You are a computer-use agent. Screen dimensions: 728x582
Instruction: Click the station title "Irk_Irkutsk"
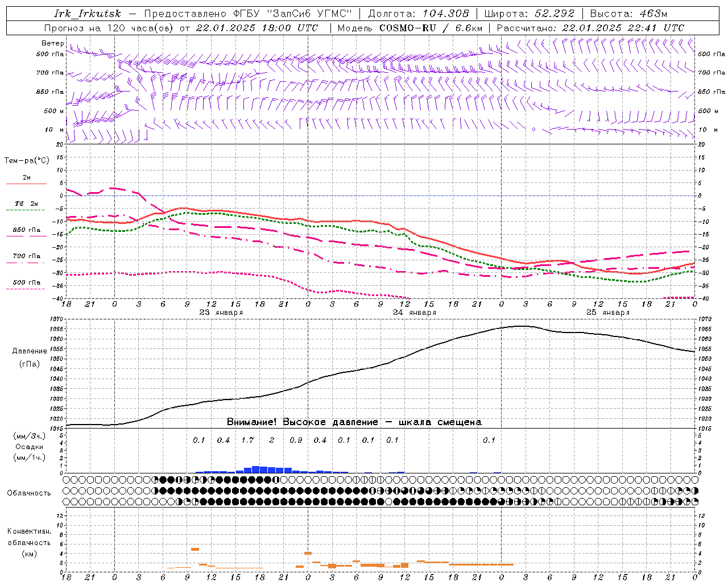[x=88, y=14]
